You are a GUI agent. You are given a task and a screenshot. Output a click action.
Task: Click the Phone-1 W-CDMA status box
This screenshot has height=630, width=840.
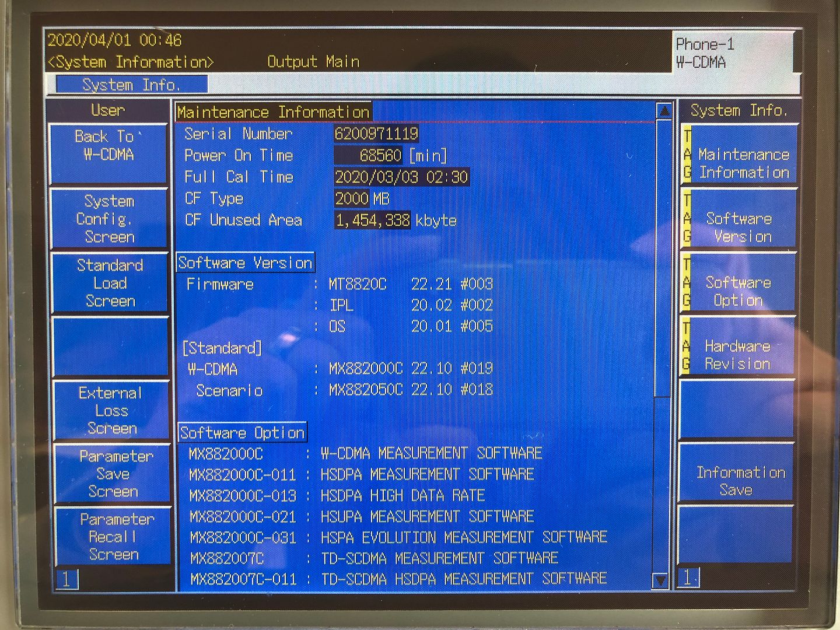click(x=733, y=52)
